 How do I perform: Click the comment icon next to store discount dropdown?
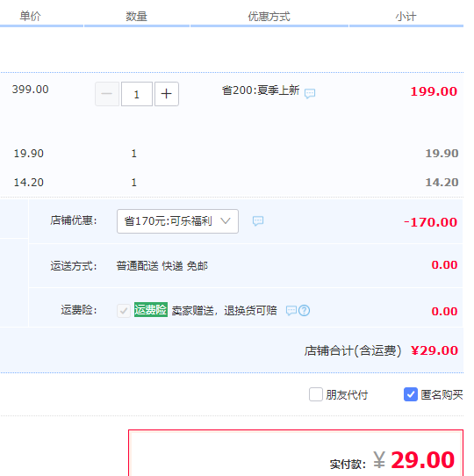(258, 221)
